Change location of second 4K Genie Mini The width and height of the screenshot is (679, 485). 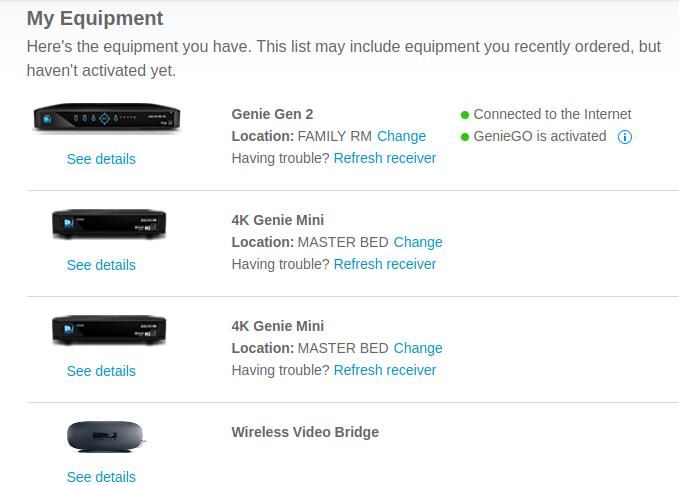(418, 348)
